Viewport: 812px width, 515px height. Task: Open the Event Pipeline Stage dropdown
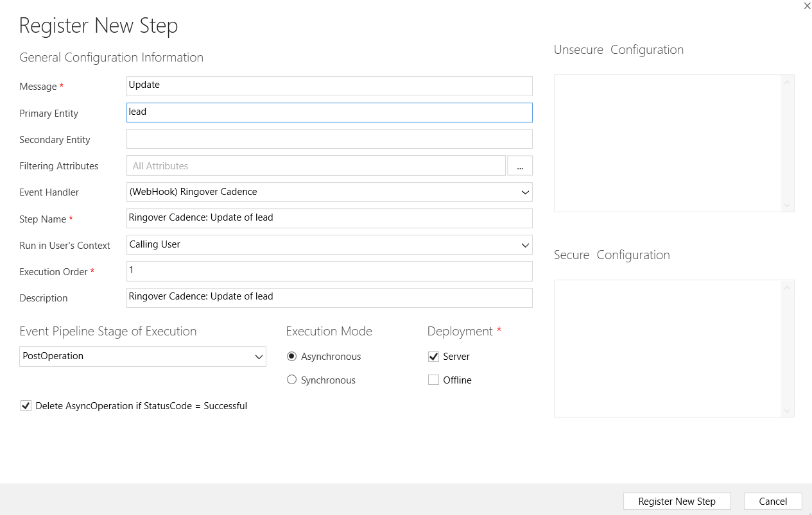[x=143, y=357]
